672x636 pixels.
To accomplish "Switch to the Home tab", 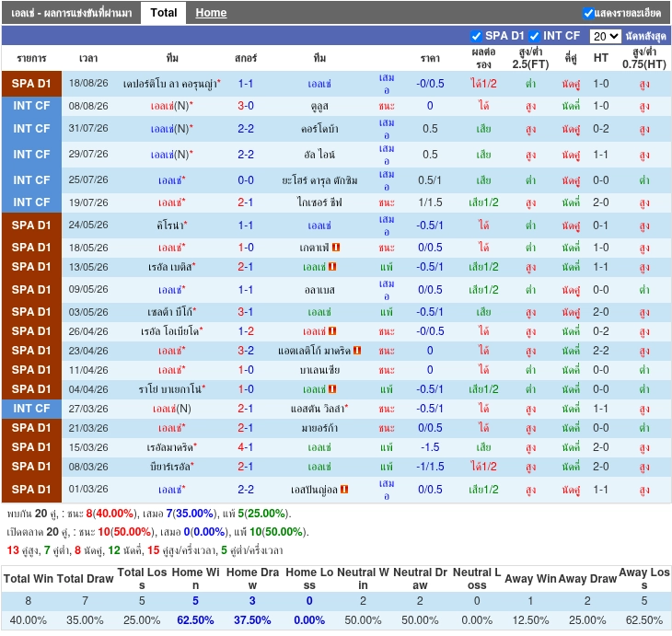I will pos(211,13).
